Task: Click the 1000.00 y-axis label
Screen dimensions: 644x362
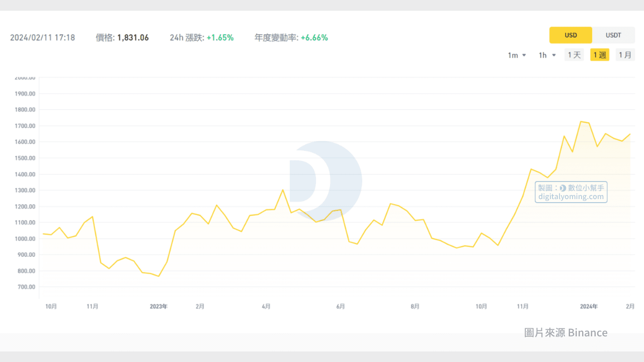Action: click(25, 238)
